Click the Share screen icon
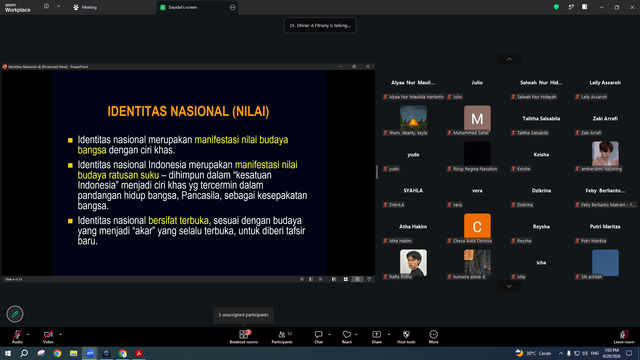This screenshot has width=640, height=360. (x=376, y=334)
